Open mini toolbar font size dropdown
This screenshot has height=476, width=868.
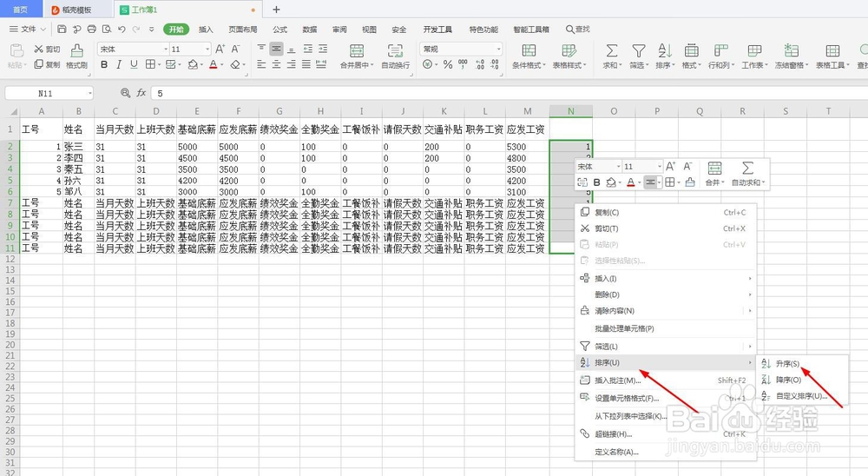[660, 166]
